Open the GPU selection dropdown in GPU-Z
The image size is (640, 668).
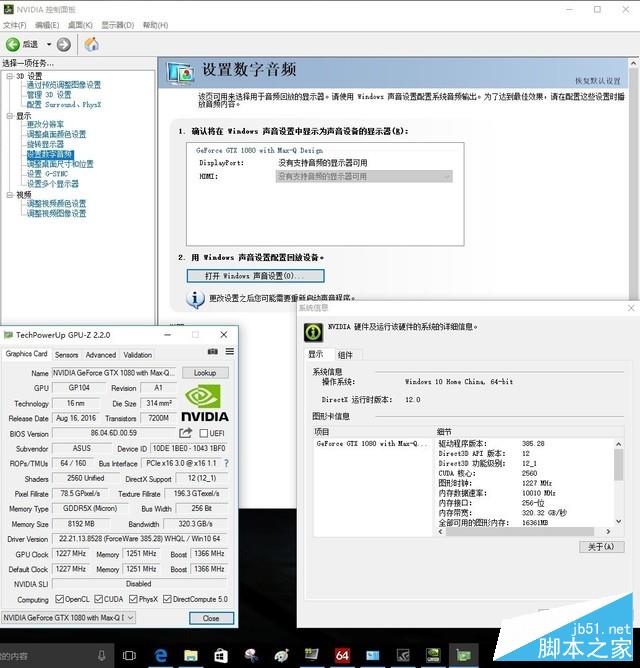coord(69,617)
